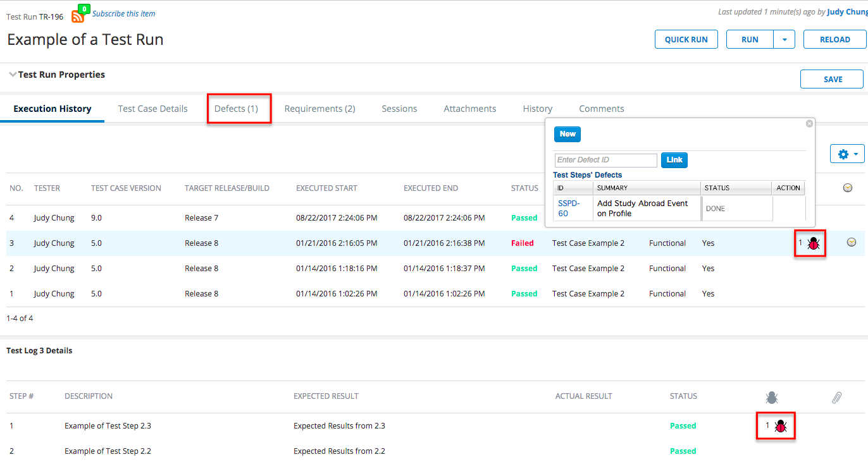
Task: Switch to the Defects (1) tab
Action: pos(236,109)
